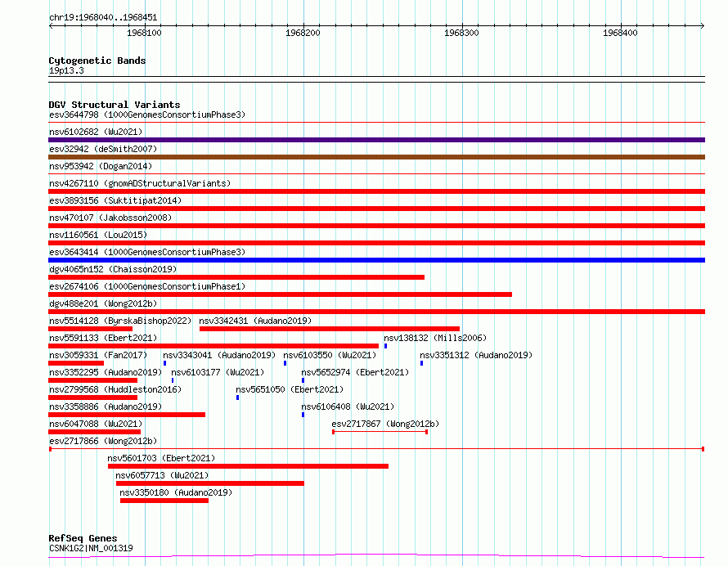
Task: Click the brown esv32942 (deSmith2007) bar
Action: coord(376,157)
